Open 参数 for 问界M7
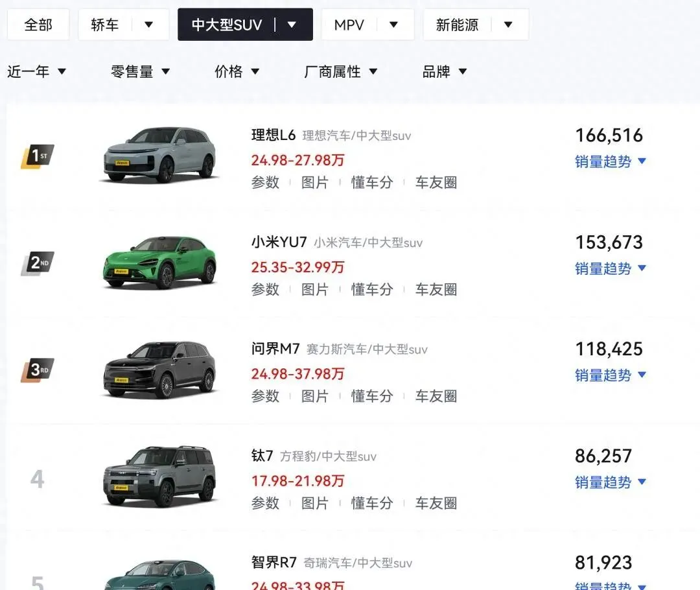The height and width of the screenshot is (590, 700). (x=265, y=396)
